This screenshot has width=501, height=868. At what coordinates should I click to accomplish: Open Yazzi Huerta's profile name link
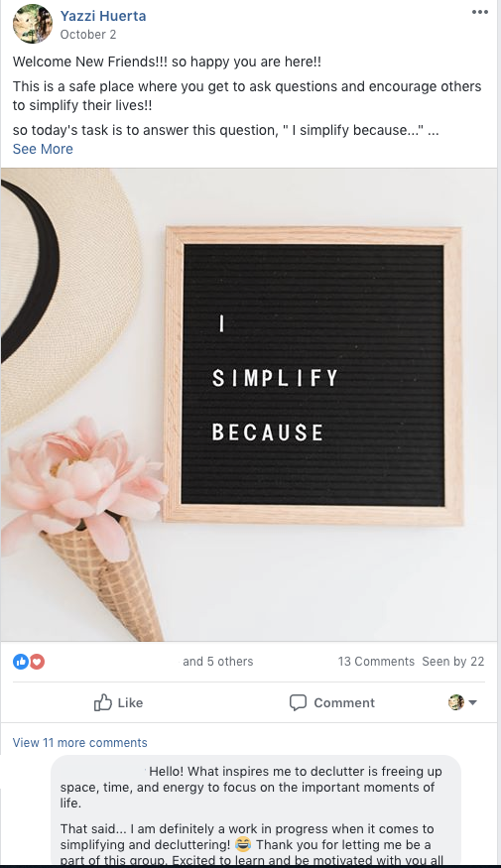pyautogui.click(x=103, y=16)
